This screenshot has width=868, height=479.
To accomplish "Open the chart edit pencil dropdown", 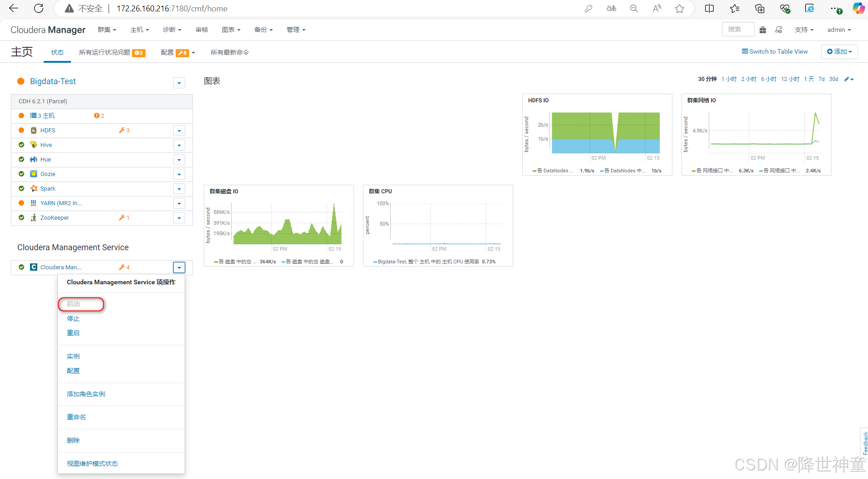I will tap(849, 79).
